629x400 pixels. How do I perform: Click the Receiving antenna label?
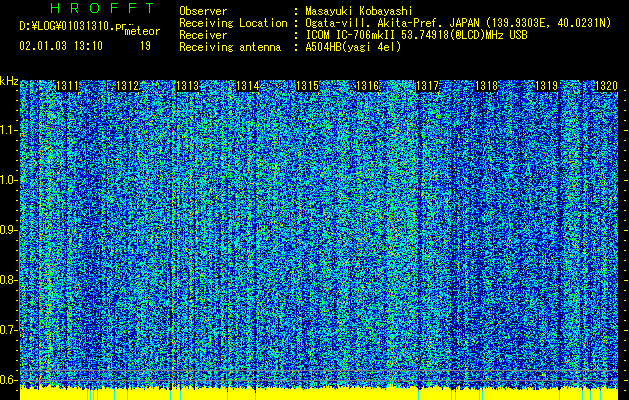(230, 47)
